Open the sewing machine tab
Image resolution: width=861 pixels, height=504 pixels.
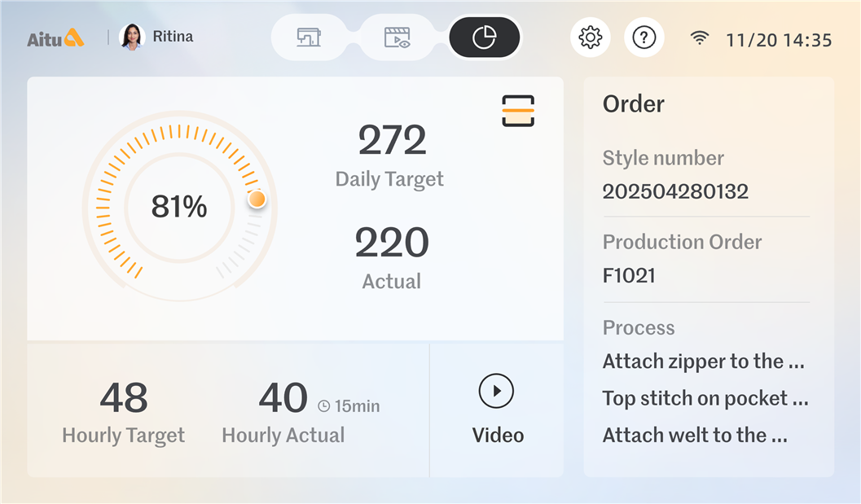coord(309,37)
